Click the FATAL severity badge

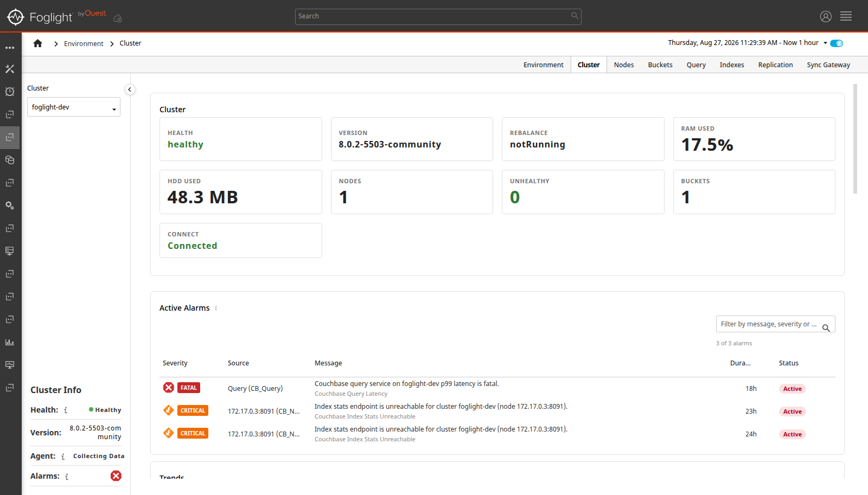pos(189,388)
